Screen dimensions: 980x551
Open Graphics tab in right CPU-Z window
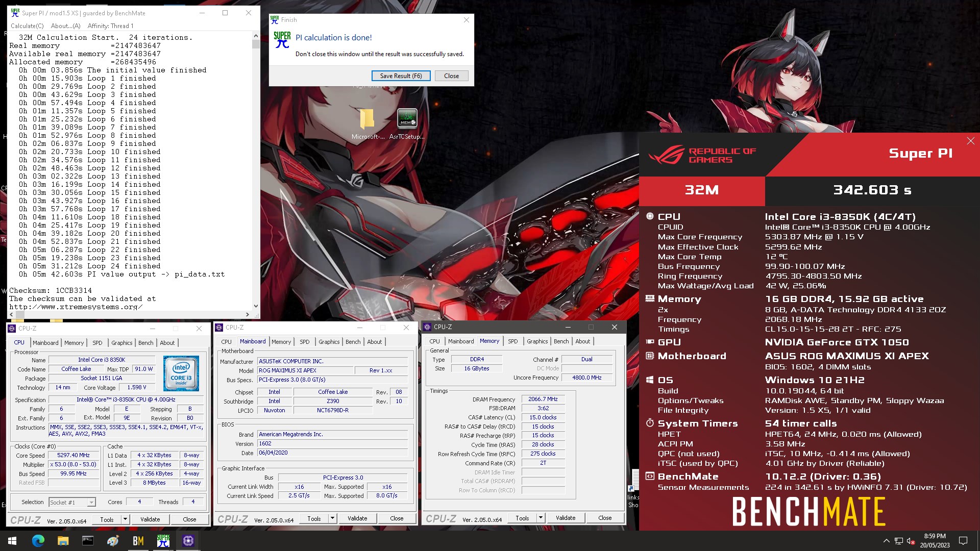click(537, 341)
